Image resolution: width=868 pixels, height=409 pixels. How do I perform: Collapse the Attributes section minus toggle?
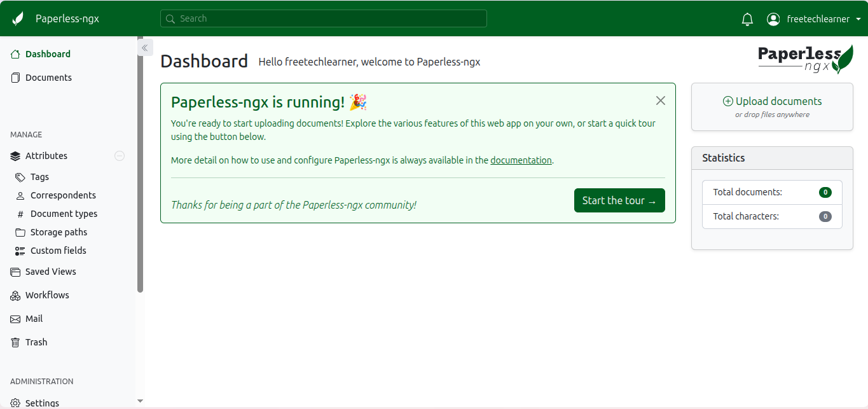tap(120, 156)
